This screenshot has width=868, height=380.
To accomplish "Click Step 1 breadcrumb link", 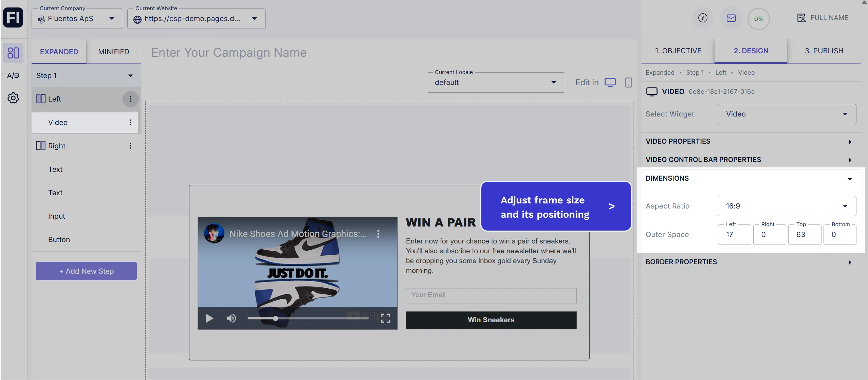I will point(695,73).
